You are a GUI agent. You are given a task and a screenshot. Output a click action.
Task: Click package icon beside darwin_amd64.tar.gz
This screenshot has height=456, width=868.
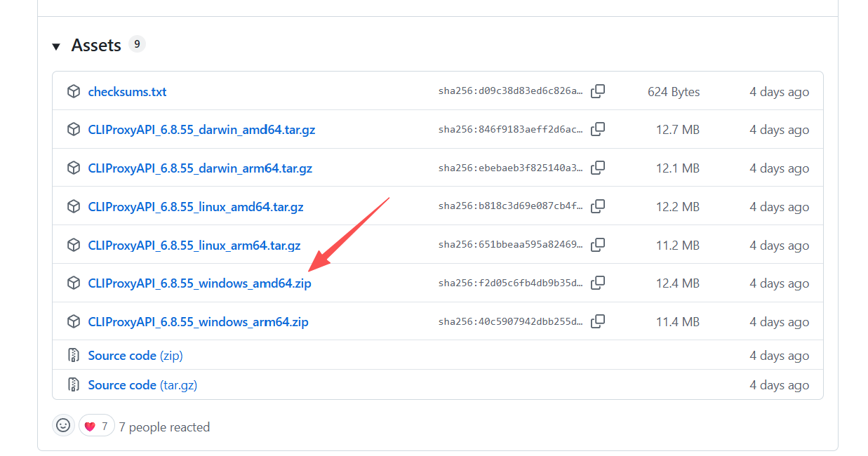click(74, 129)
